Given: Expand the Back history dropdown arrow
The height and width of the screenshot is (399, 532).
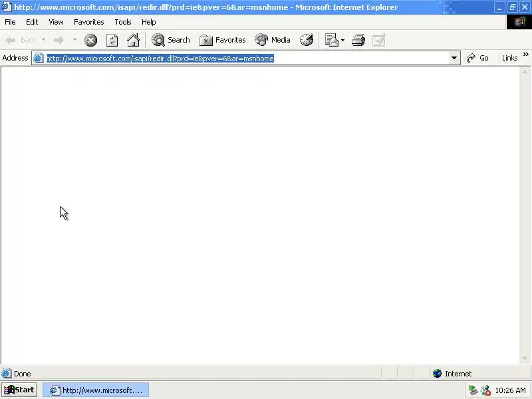Looking at the screenshot, I should tap(43, 40).
